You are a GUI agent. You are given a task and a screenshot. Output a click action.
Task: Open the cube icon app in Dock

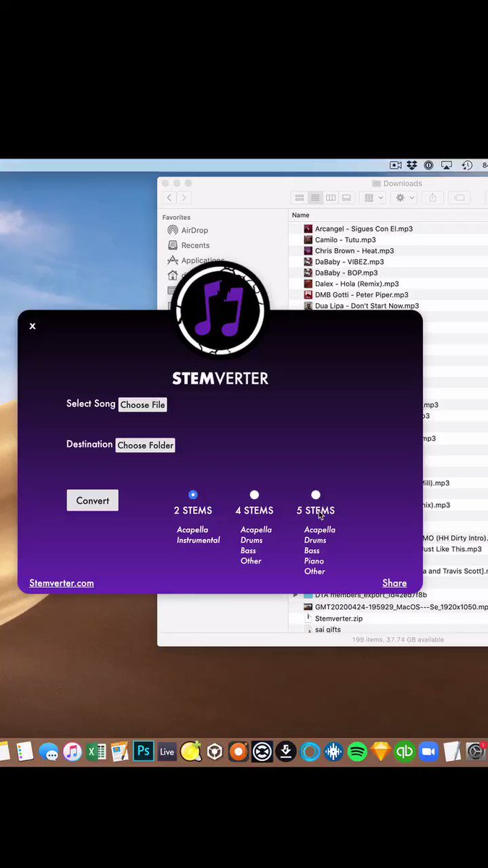click(215, 752)
